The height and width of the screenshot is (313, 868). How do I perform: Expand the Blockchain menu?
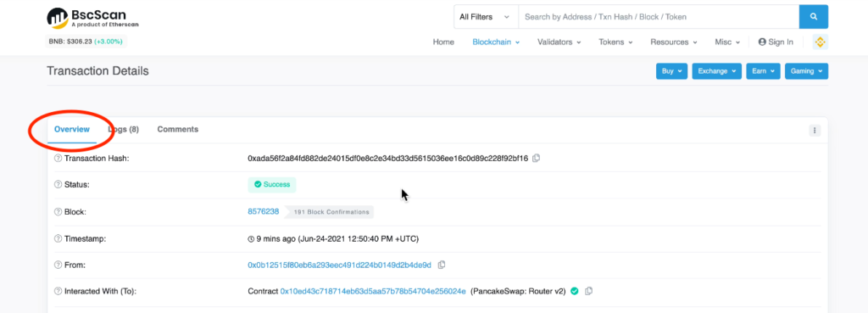(x=496, y=42)
